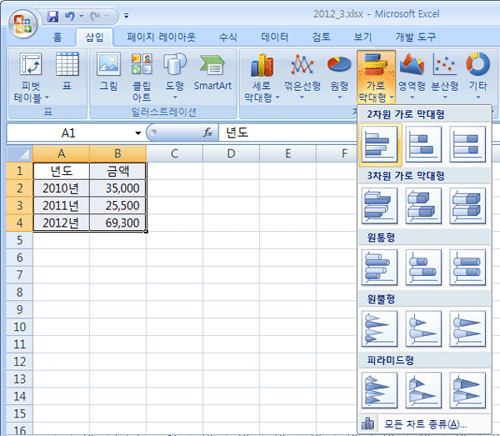Choose the 2D stacked horizontal bar chart
Screen dimensions: 500x436
click(x=424, y=145)
